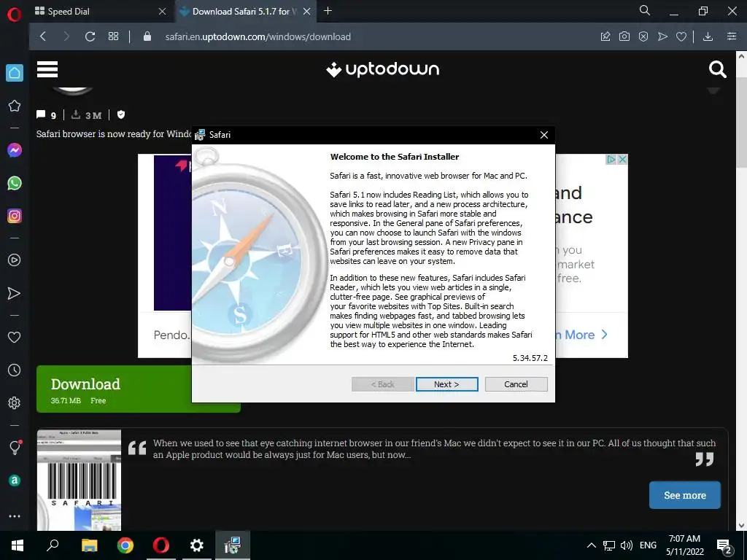Click the ENG language indicator
The width and height of the screenshot is (747, 560).
pos(648,545)
